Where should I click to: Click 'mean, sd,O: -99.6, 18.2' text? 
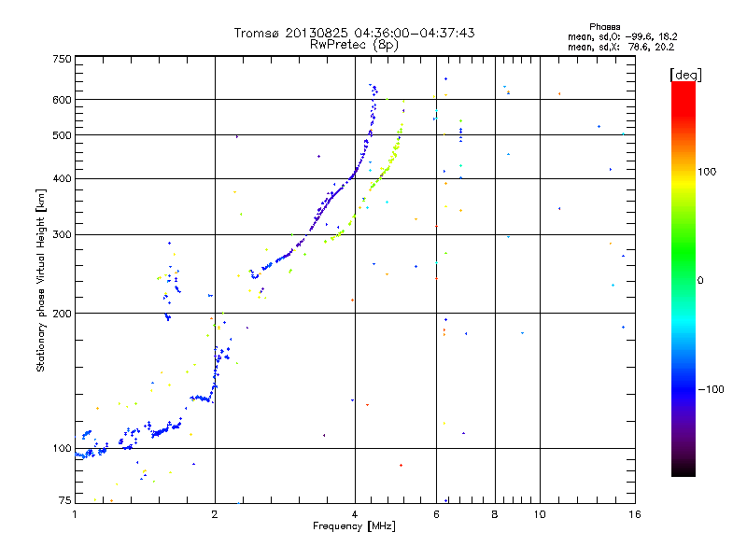622,36
